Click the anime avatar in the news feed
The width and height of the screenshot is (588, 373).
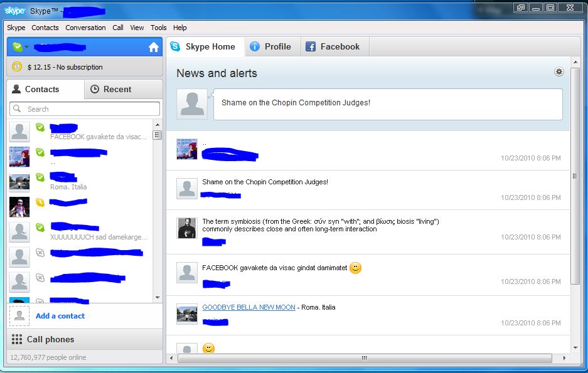pyautogui.click(x=187, y=149)
